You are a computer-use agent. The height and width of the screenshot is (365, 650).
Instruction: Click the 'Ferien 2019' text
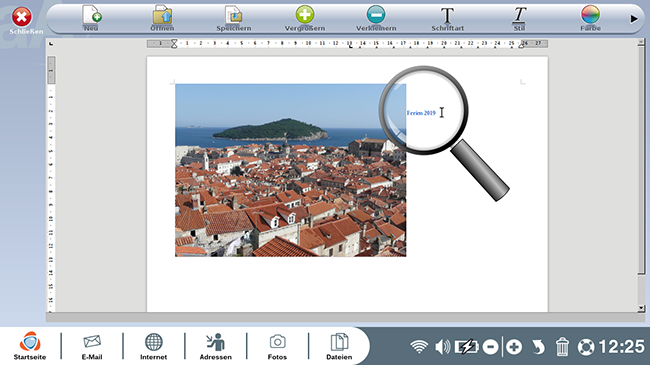point(421,113)
